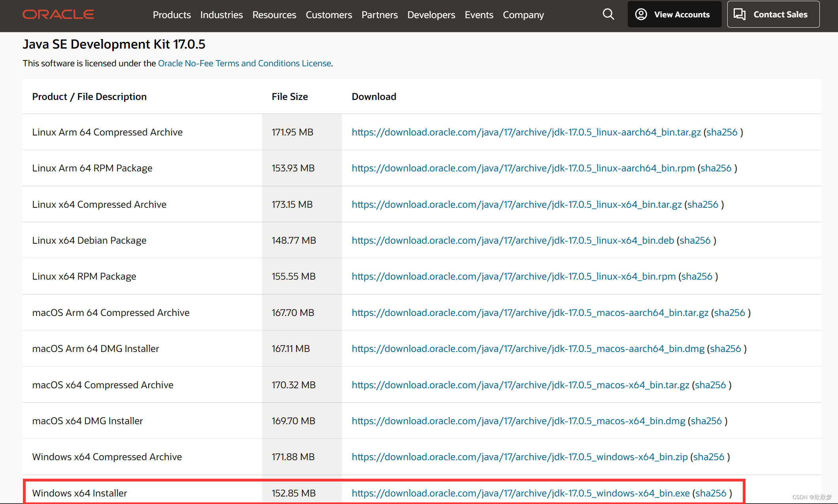The width and height of the screenshot is (838, 504).
Task: Select Linux Arm 64 Compressed Archive description
Action: [107, 132]
